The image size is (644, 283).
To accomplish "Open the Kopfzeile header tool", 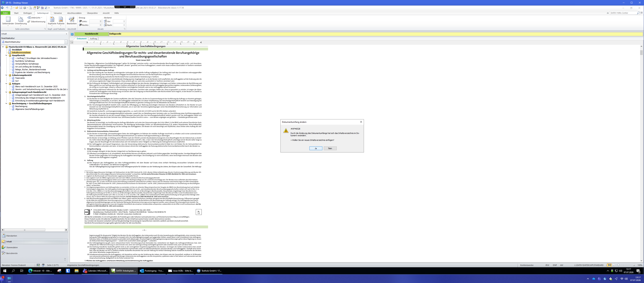I will pyautogui.click(x=52, y=21).
